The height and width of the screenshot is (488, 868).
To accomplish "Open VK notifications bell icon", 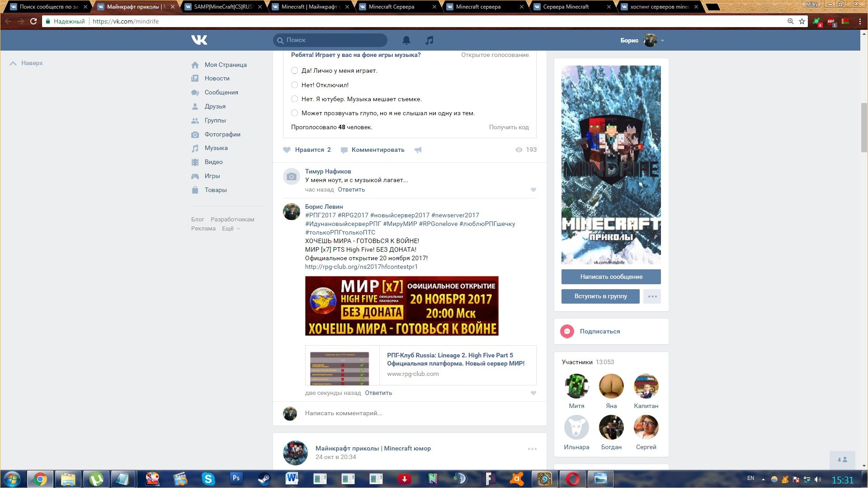I will click(x=406, y=40).
